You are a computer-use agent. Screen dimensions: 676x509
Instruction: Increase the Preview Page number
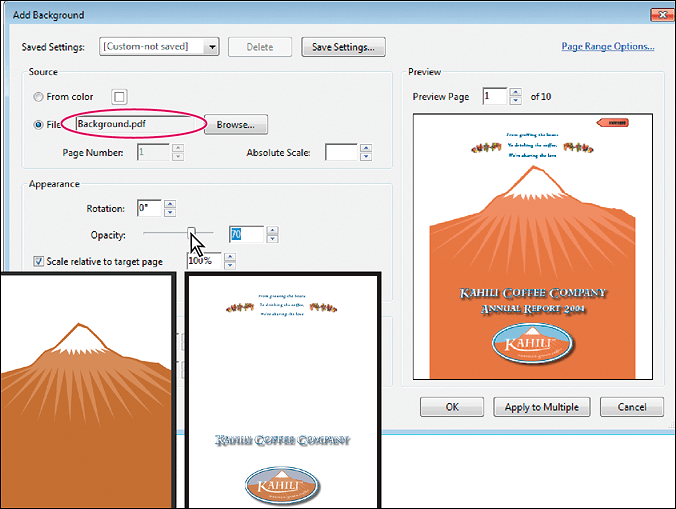pyautogui.click(x=515, y=92)
